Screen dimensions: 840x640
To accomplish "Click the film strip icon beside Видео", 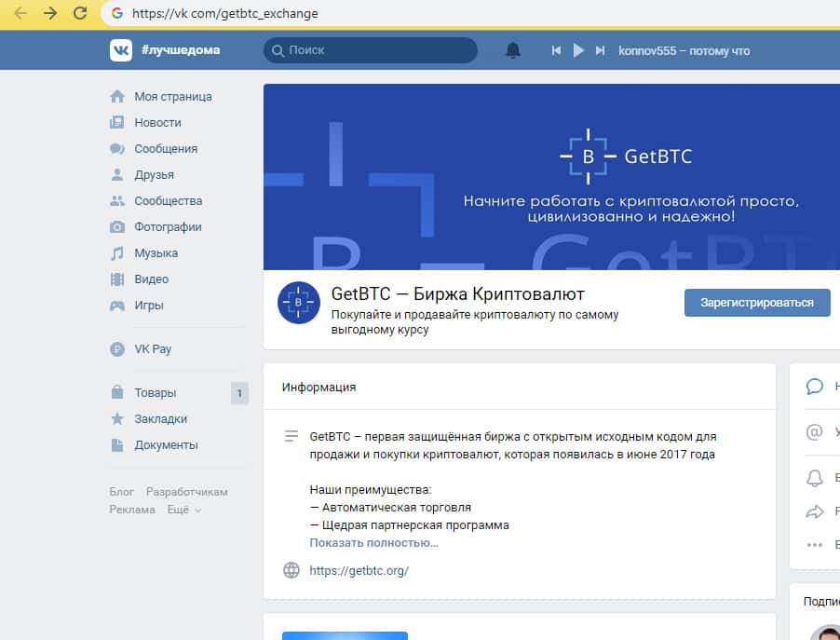I will (x=116, y=279).
